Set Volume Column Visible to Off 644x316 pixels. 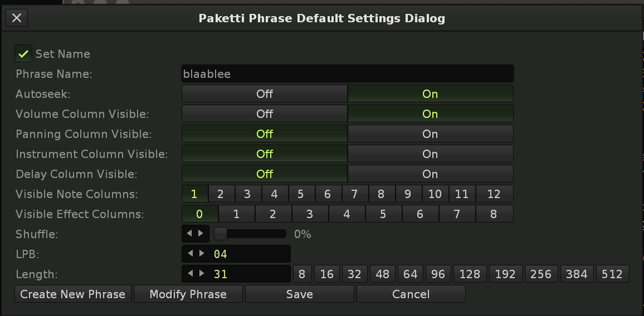tap(265, 114)
